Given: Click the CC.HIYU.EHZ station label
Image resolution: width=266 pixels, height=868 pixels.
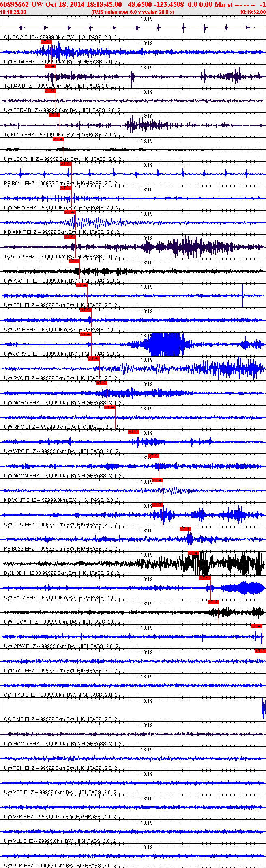Looking at the screenshot, I should click(x=20, y=695).
